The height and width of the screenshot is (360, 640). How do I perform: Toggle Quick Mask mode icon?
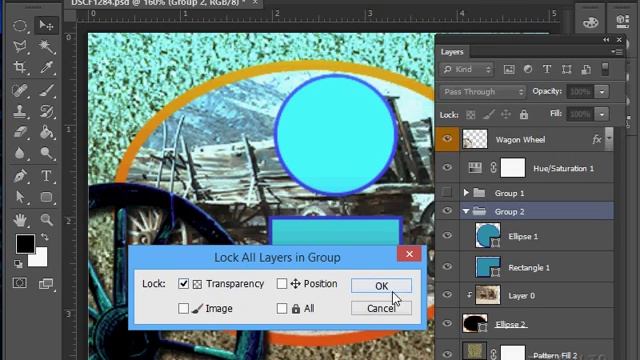20,283
